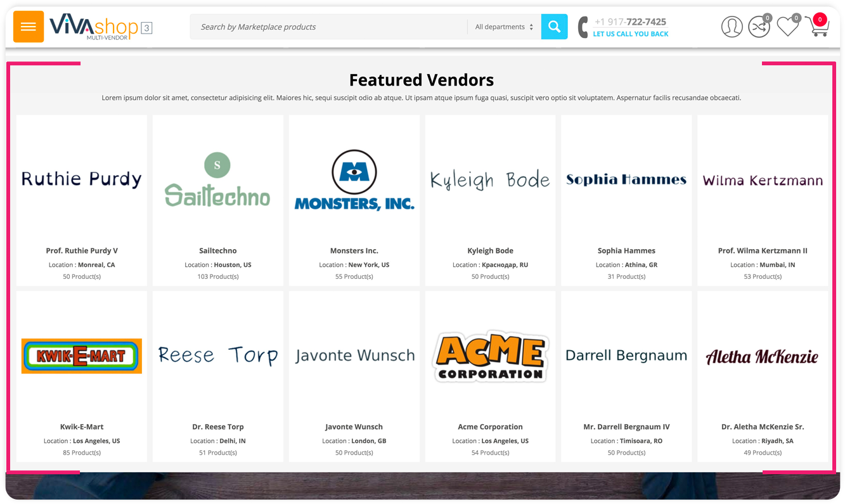Viewport: 845px width, 504px height.
Task: Open the wishlist heart icon
Action: tap(787, 27)
